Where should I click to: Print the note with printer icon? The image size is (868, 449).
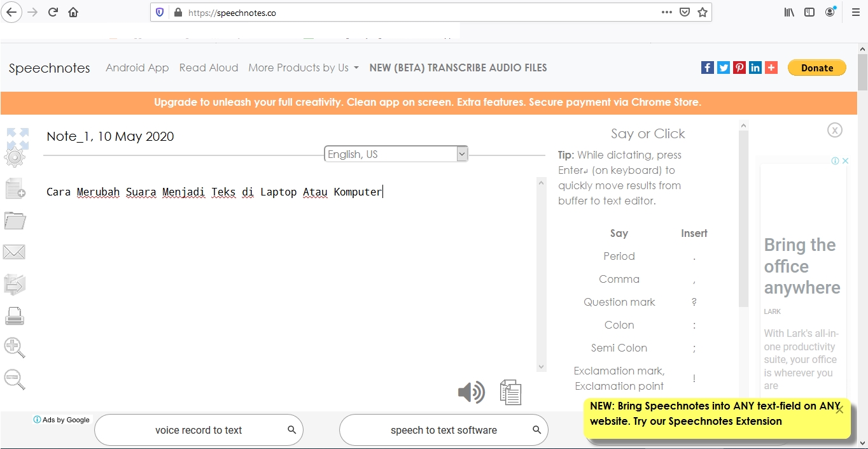click(15, 316)
